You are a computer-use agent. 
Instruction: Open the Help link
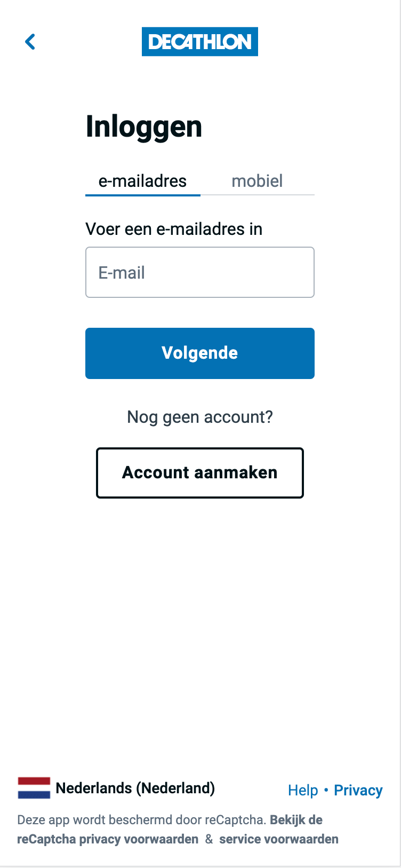[x=303, y=791]
